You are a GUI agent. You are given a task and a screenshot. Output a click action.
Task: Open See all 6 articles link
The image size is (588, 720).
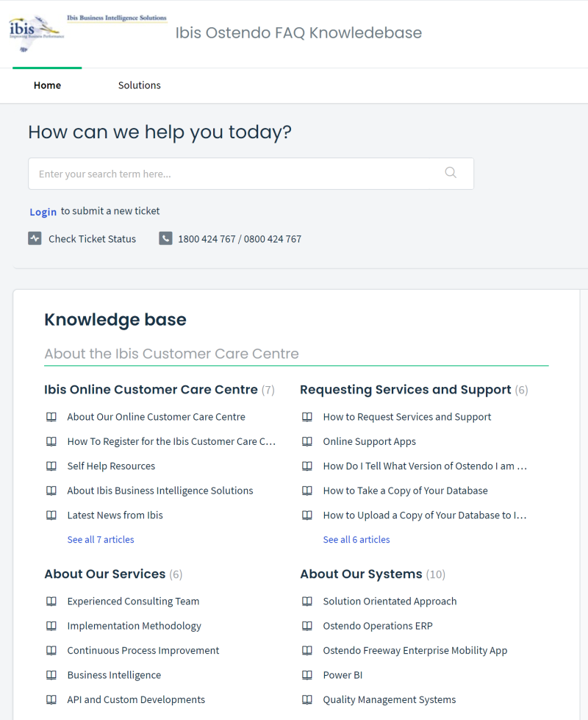tap(356, 540)
